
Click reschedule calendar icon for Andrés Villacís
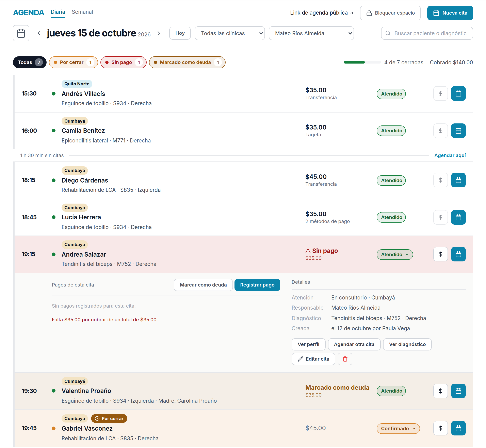click(458, 93)
